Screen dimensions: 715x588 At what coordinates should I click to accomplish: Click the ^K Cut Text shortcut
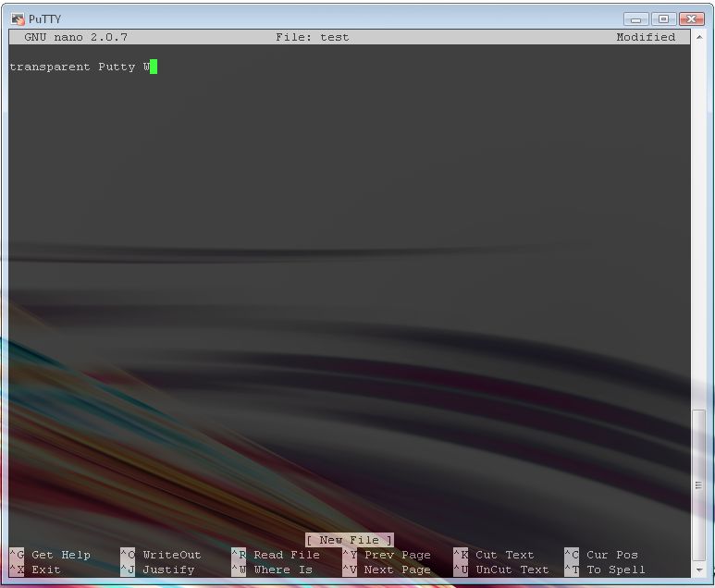pos(494,555)
